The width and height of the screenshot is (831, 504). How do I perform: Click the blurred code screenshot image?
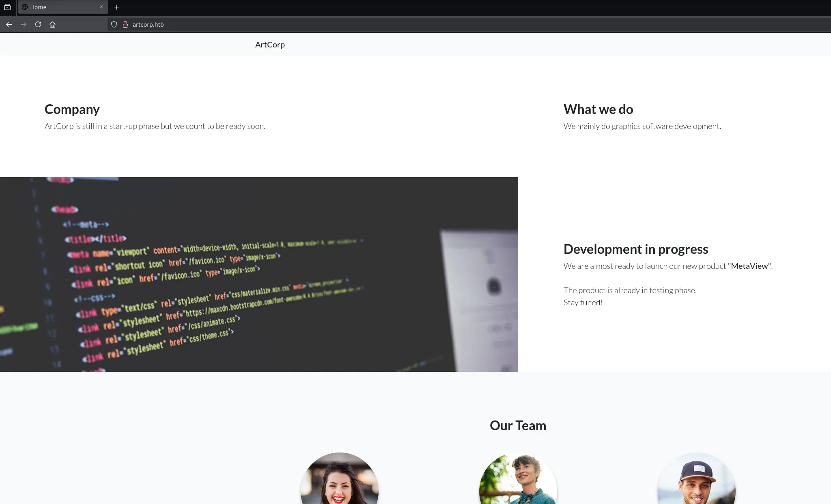point(259,274)
